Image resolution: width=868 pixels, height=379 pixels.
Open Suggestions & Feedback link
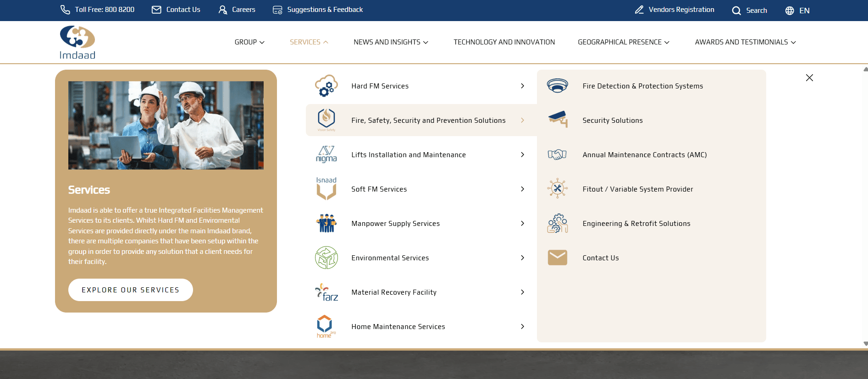click(x=318, y=10)
